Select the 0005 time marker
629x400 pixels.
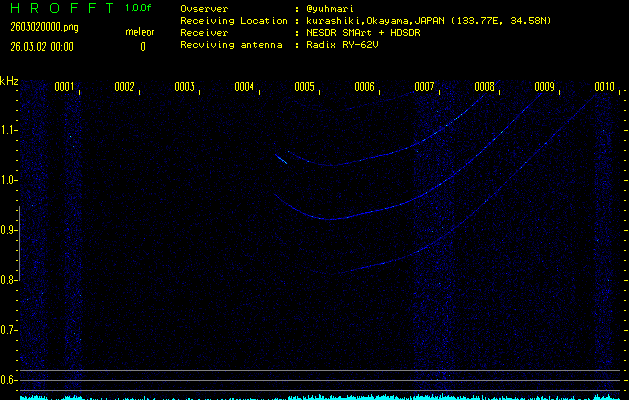pos(305,87)
